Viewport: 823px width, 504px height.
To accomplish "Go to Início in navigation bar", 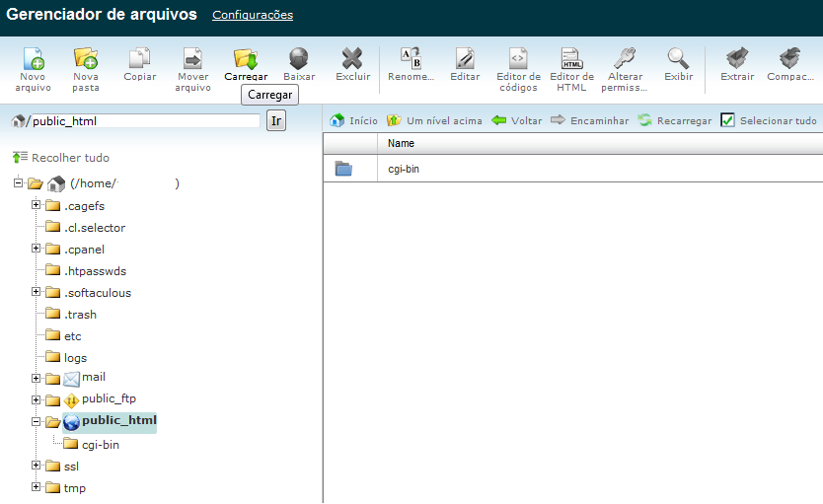I will coord(353,121).
